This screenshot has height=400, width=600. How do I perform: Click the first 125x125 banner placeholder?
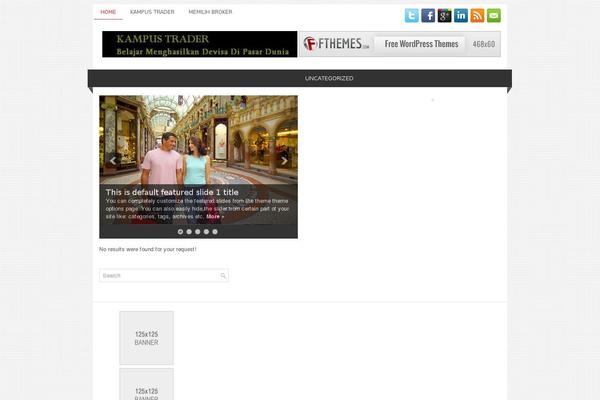click(147, 338)
